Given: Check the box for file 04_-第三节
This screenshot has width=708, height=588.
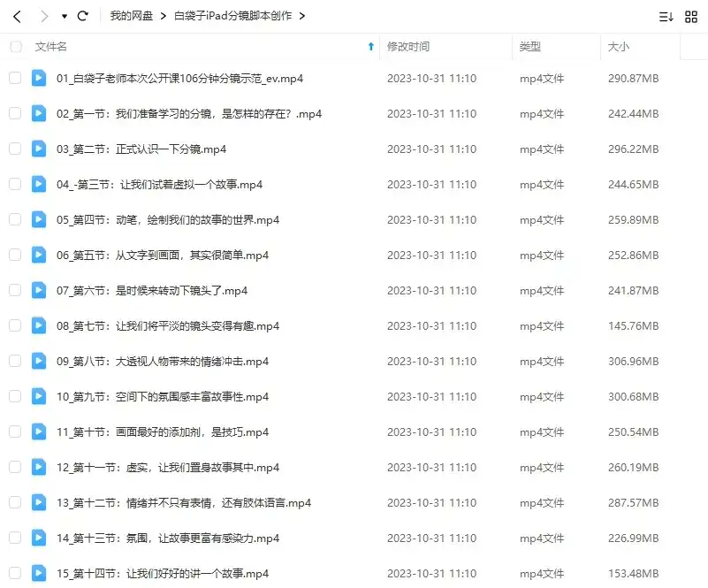Looking at the screenshot, I should click(x=15, y=184).
